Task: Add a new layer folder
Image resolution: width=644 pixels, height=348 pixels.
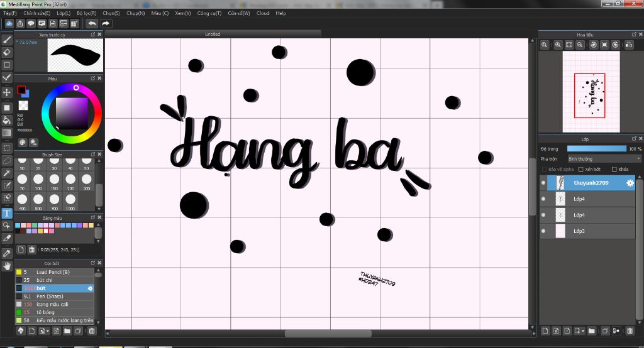Action: coord(591,331)
